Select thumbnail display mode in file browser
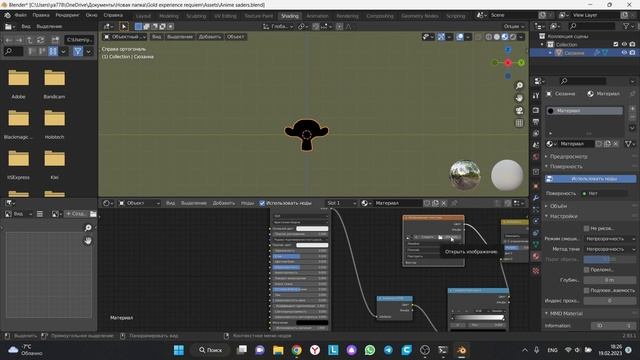 tap(53, 51)
